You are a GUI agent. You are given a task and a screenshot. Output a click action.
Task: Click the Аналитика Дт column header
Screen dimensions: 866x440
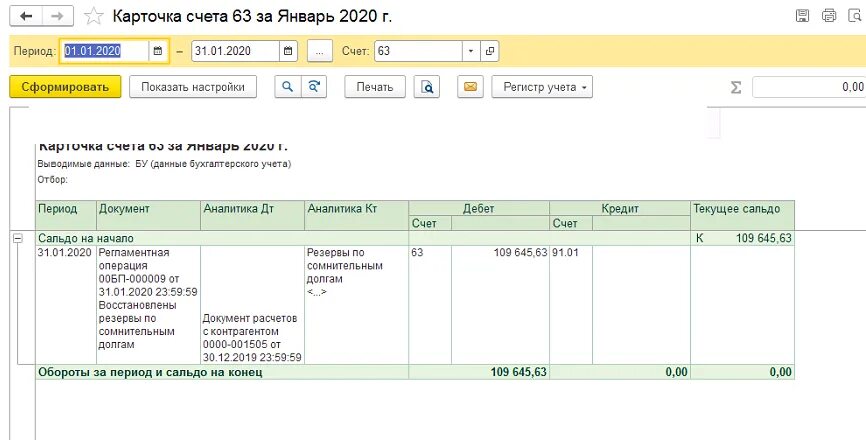tap(252, 215)
